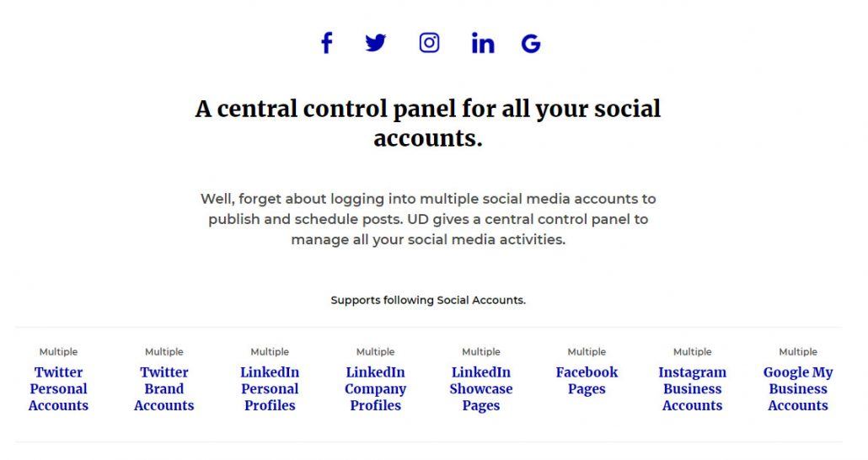868x460 pixels.
Task: Select Instagram Business Accounts link
Action: tap(693, 388)
